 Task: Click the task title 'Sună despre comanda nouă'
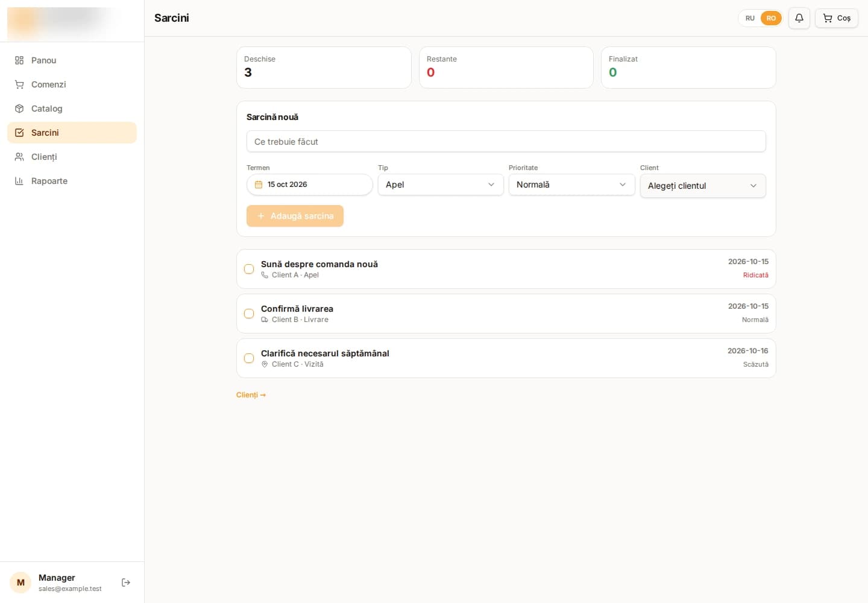tap(319, 264)
